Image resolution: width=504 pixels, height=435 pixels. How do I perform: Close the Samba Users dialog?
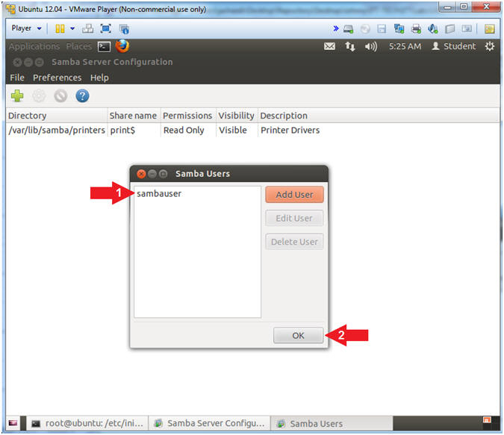[141, 174]
